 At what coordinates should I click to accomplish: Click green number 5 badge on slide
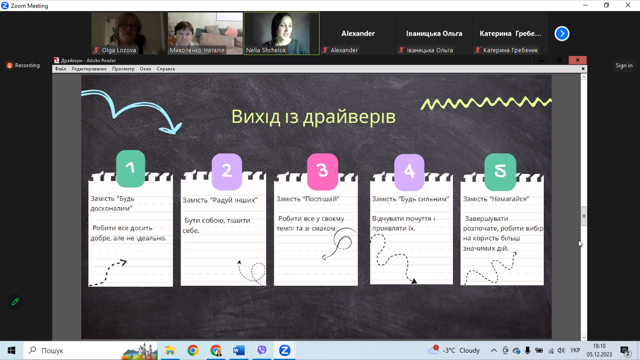click(x=500, y=172)
